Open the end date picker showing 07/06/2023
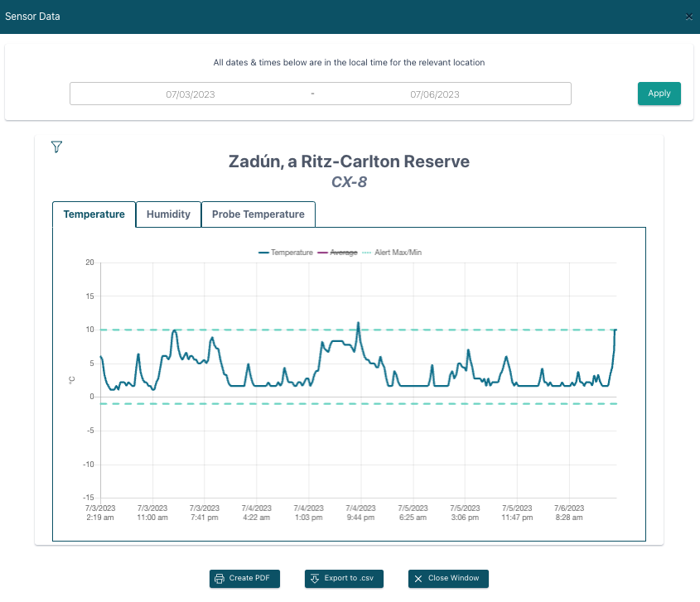The width and height of the screenshot is (700, 602). (435, 94)
